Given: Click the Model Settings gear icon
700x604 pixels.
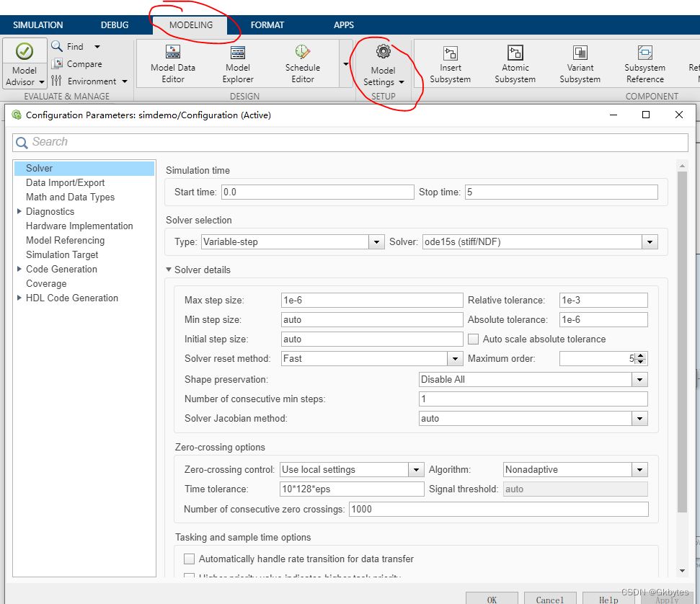Looking at the screenshot, I should point(383,51).
